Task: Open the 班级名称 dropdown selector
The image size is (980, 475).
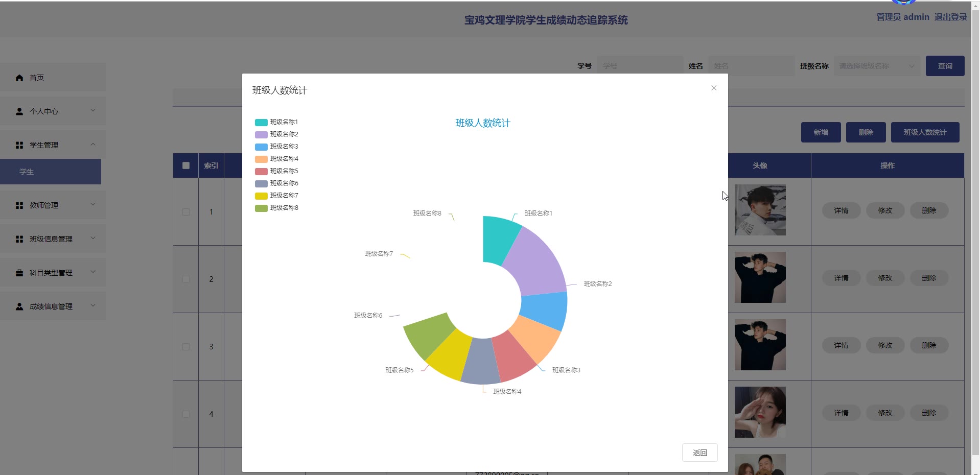Action: tap(877, 66)
